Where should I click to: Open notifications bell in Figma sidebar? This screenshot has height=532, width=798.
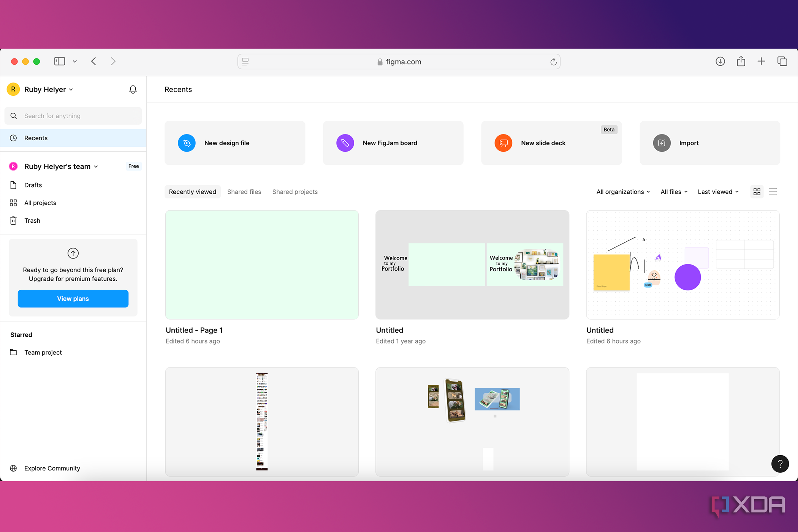coord(133,90)
